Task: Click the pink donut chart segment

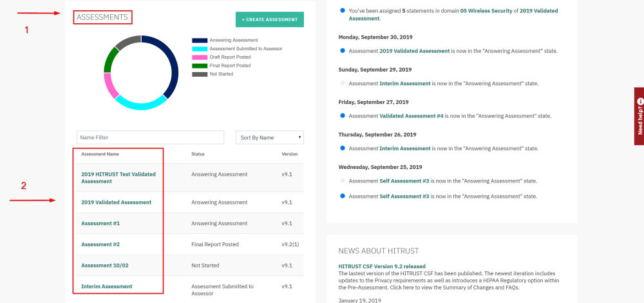Action: (109, 86)
